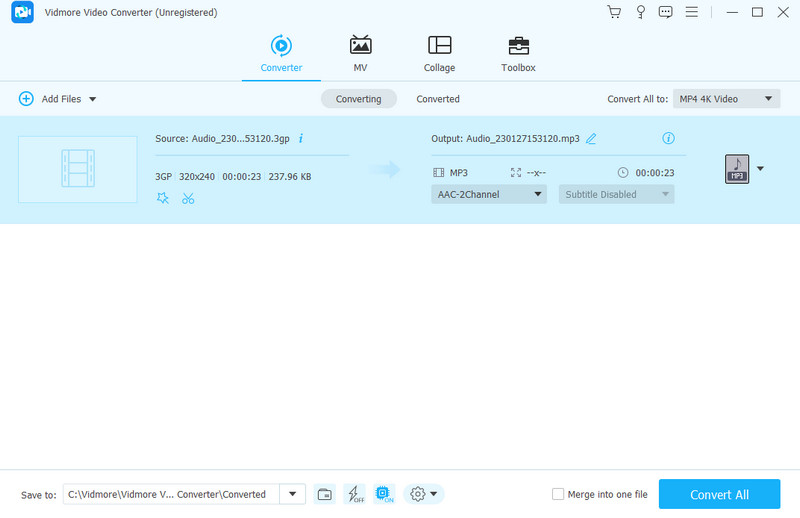Image resolution: width=800 pixels, height=518 pixels.
Task: Toggle the hardware acceleration chip icon
Action: (384, 494)
